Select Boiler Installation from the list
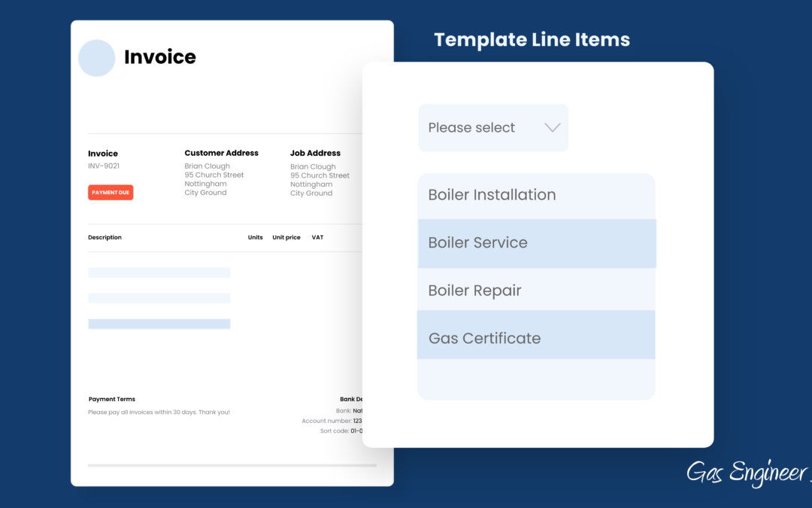This screenshot has width=812, height=508. [x=492, y=195]
